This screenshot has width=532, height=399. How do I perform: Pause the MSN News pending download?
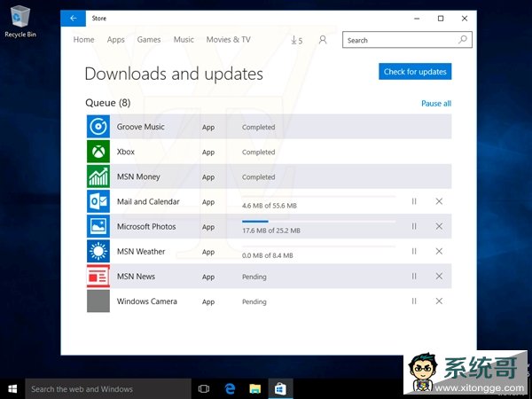[x=414, y=276]
